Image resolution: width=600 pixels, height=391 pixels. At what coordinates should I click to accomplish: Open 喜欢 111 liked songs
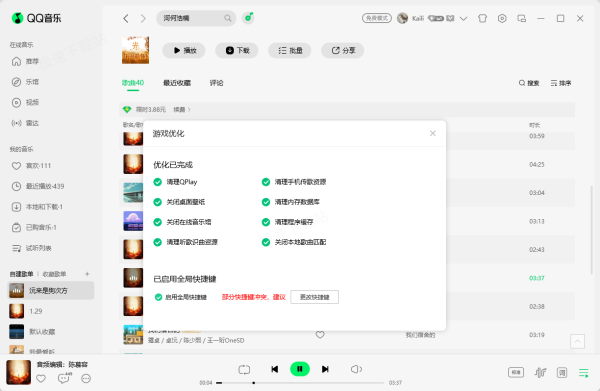tap(31, 166)
